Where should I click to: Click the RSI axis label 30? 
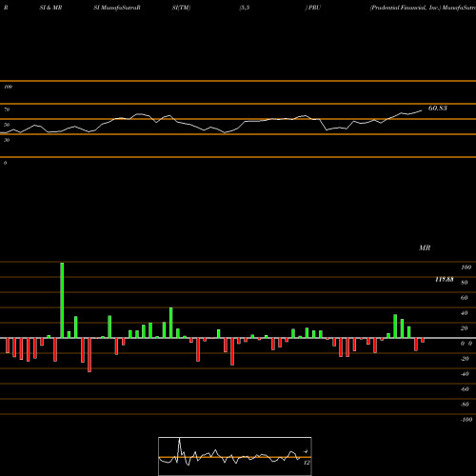7,140
